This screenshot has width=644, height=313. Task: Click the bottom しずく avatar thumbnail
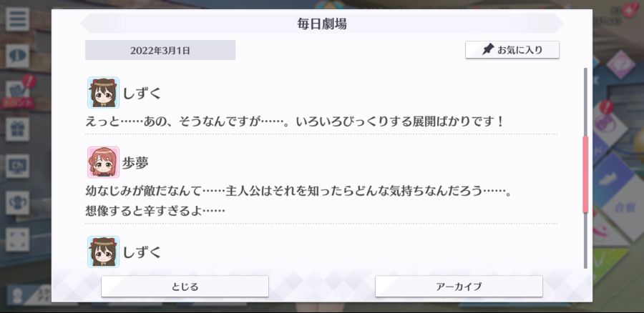[x=104, y=252]
